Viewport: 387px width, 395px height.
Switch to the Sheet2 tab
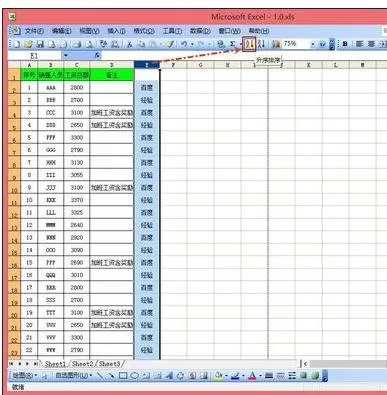83,364
